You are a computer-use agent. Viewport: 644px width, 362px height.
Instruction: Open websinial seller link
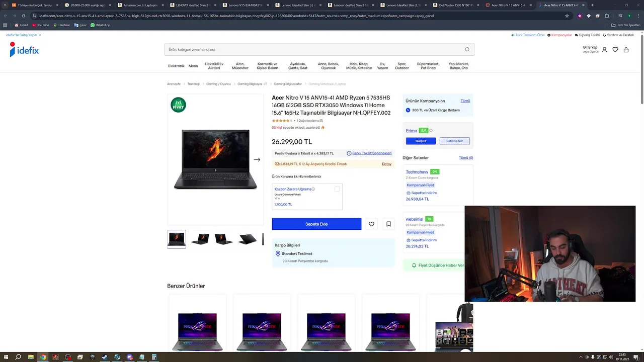coord(415,219)
